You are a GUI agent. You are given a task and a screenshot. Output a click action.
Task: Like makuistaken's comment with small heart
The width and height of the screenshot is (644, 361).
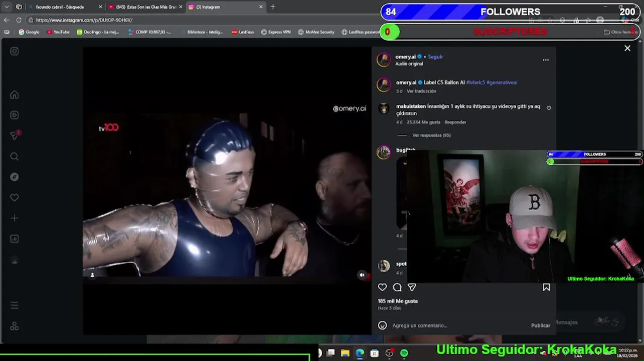pos(549,108)
